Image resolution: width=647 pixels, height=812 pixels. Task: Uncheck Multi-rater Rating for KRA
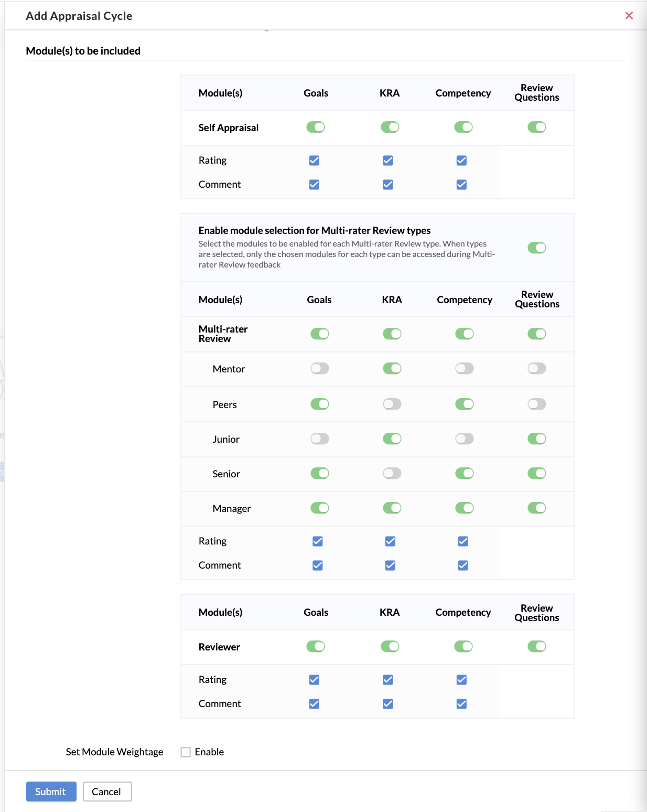point(390,541)
